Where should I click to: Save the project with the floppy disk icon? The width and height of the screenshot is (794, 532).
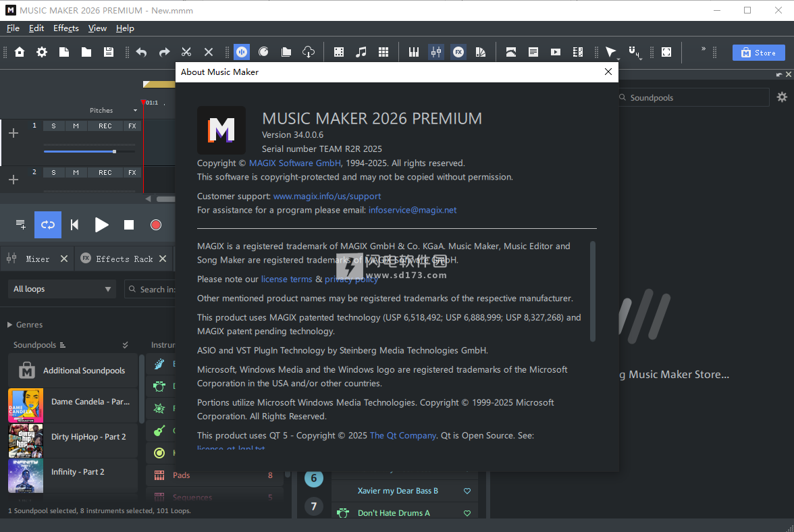pyautogui.click(x=109, y=52)
